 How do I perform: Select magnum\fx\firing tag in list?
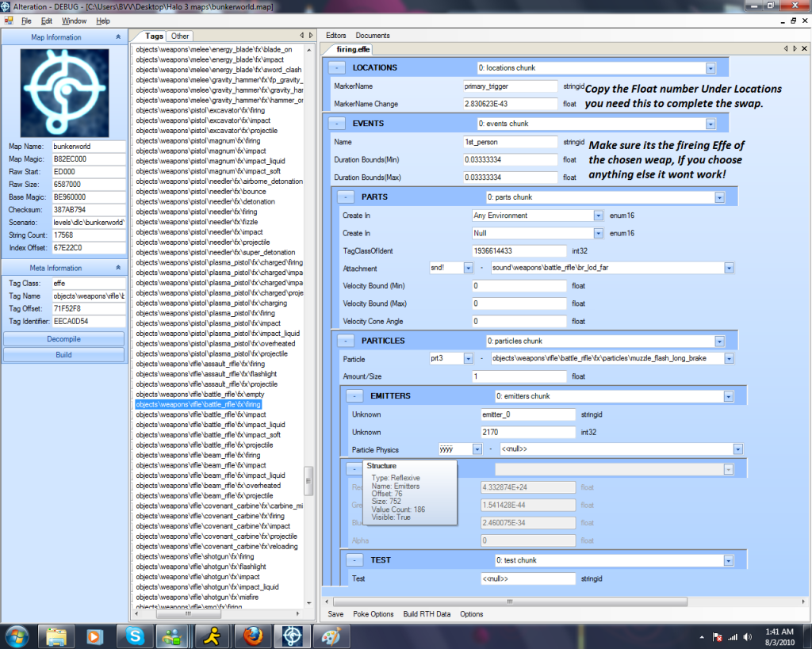click(x=198, y=141)
